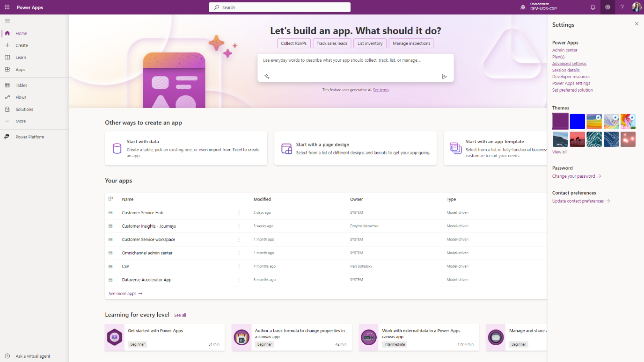Click Change your password link
Screen dimensions: 644x362
(577, 176)
